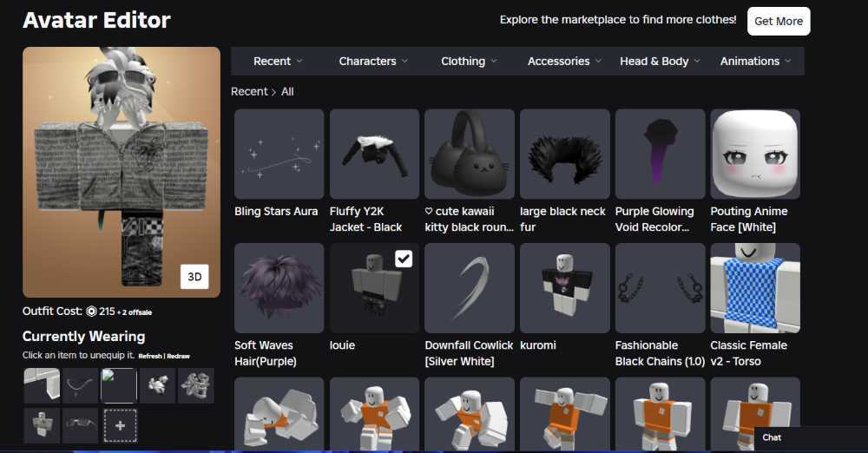
Task: Select the Pouting Anime Face [White]
Action: (755, 154)
